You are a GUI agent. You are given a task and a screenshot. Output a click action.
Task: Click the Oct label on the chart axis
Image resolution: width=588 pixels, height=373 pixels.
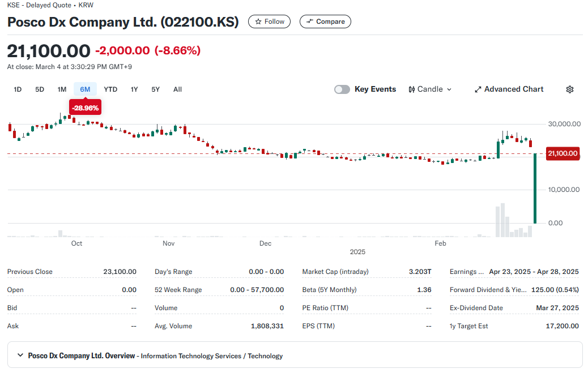pyautogui.click(x=76, y=243)
